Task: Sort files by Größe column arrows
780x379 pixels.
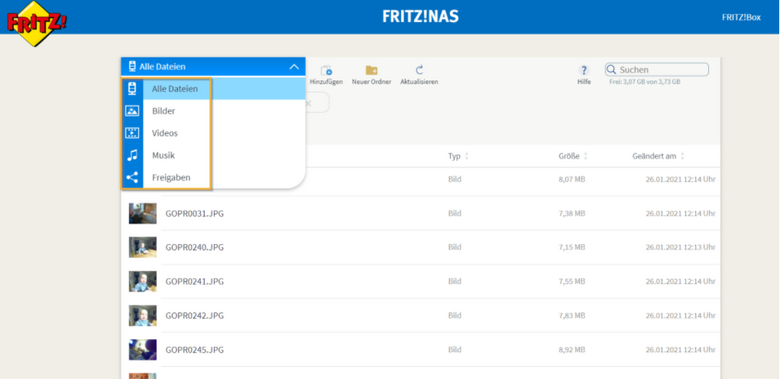Action: [585, 156]
